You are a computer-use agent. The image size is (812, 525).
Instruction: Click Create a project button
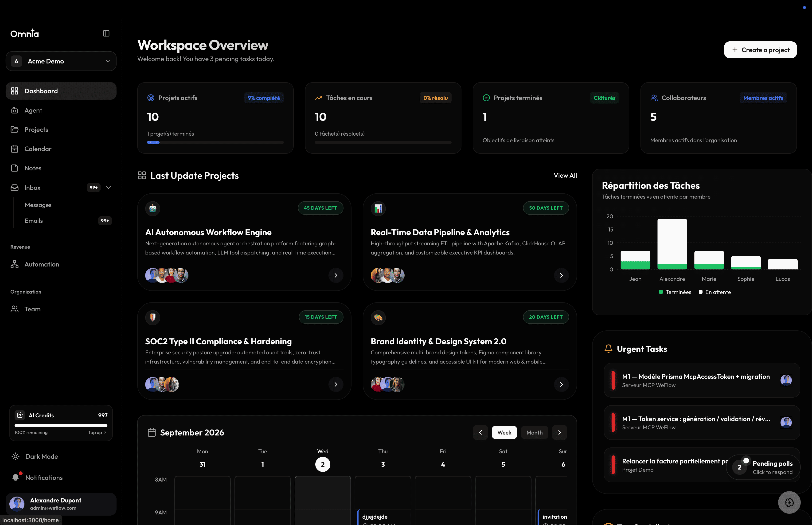pyautogui.click(x=760, y=50)
